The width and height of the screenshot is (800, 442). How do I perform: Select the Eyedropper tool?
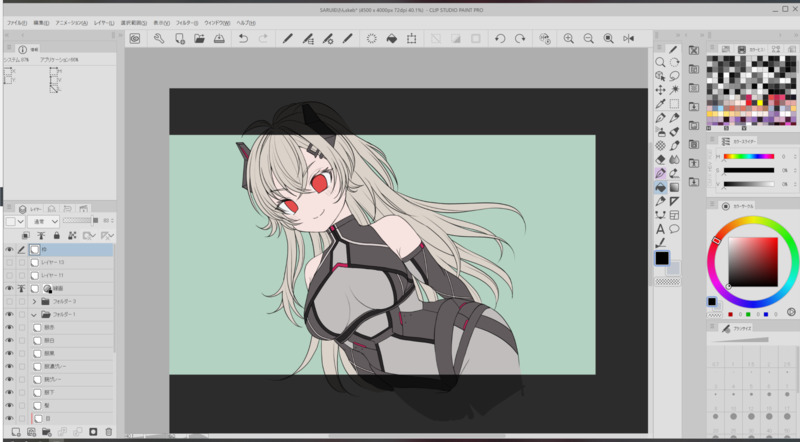660,104
